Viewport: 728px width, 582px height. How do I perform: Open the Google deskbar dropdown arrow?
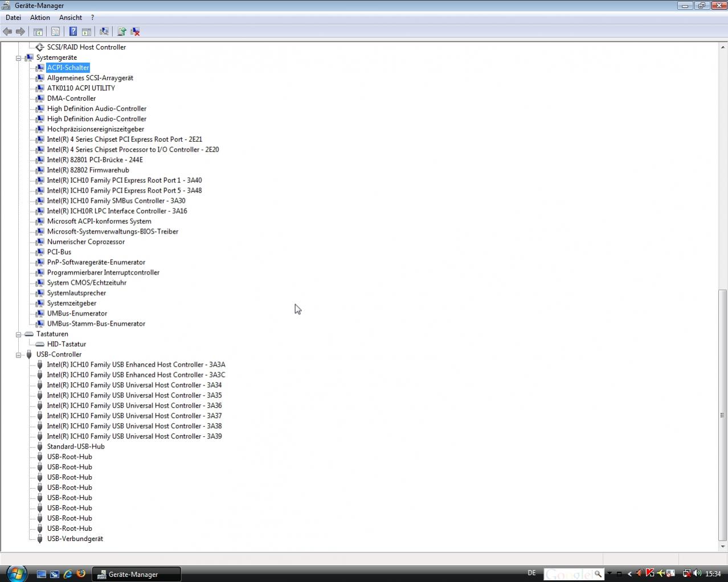[610, 573]
